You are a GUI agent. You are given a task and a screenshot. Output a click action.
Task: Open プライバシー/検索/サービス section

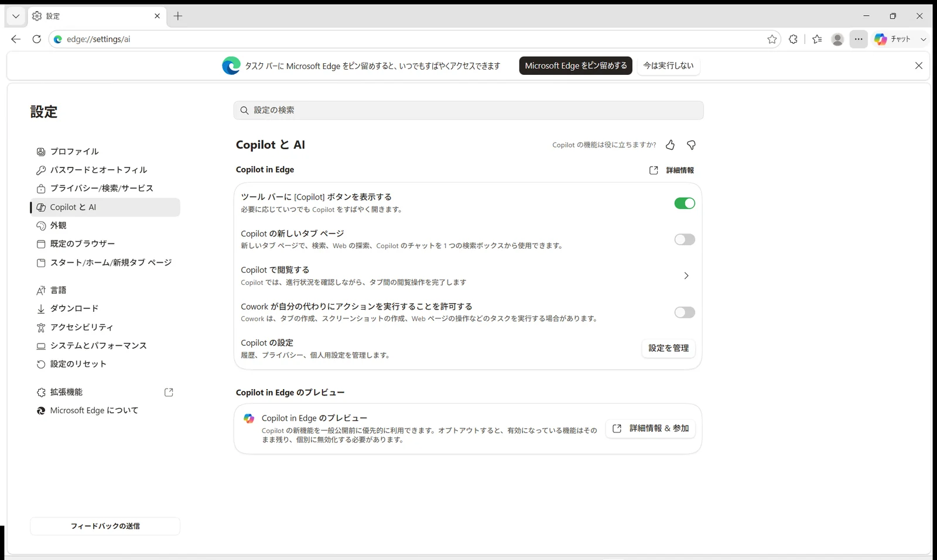105,188
